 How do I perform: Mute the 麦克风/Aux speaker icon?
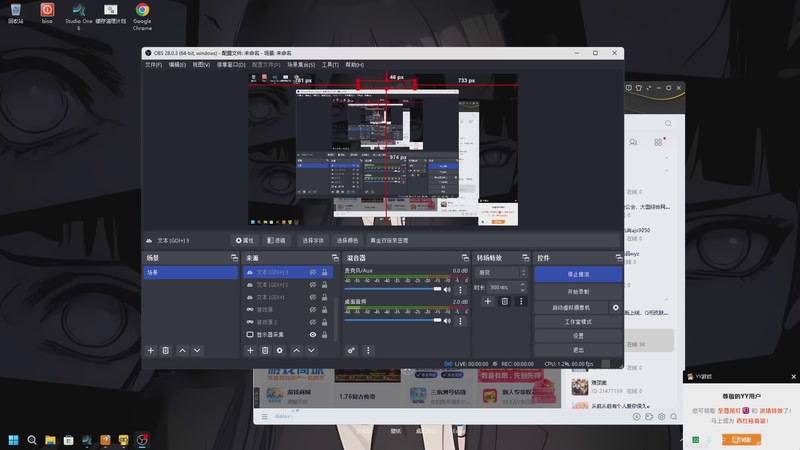447,289
